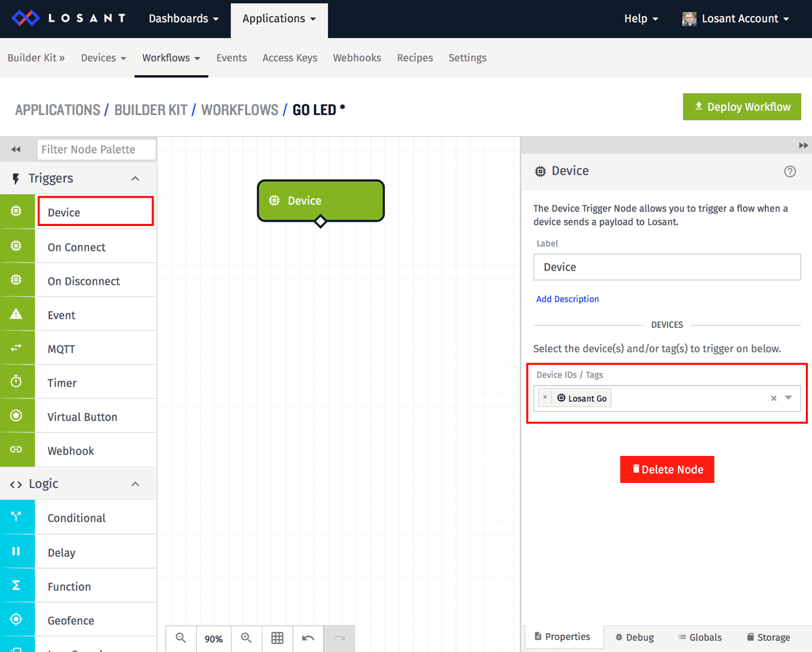Select the Virtual Button circle icon

tap(16, 415)
